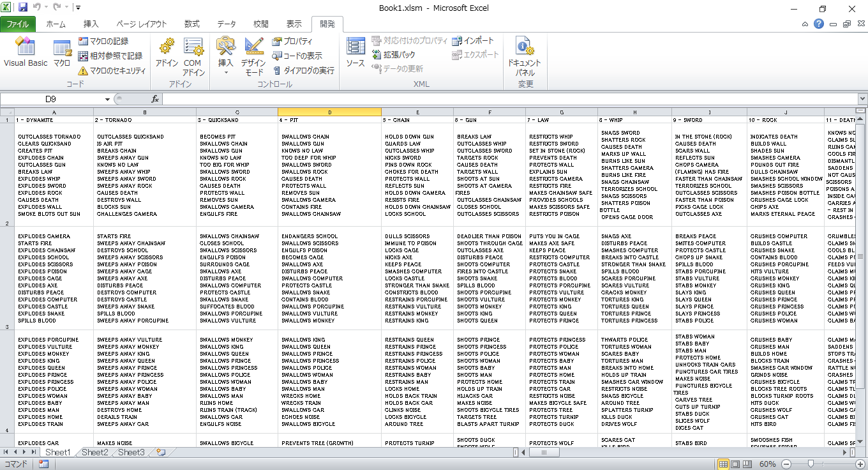
Task: Open Excel help question mark
Action: (x=819, y=24)
